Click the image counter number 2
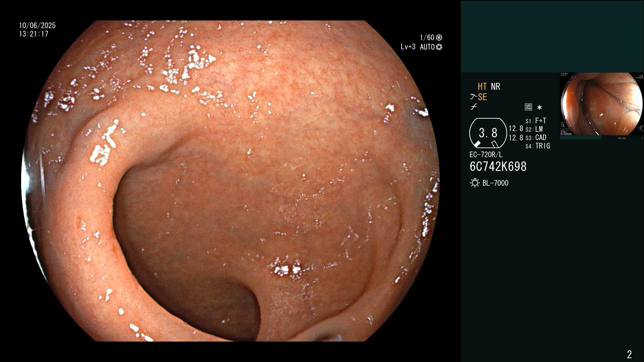The image size is (644, 362). click(x=629, y=354)
